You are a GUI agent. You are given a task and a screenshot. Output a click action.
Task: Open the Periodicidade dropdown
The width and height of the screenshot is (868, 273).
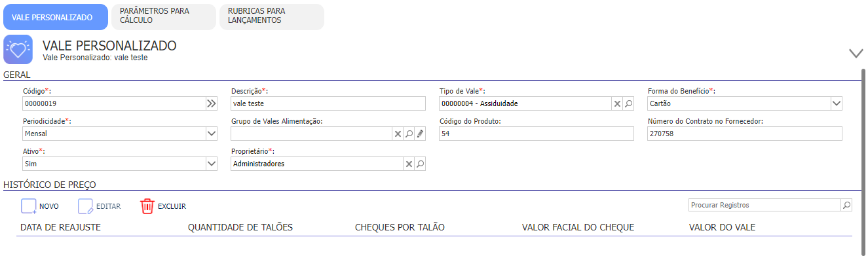[x=211, y=134]
